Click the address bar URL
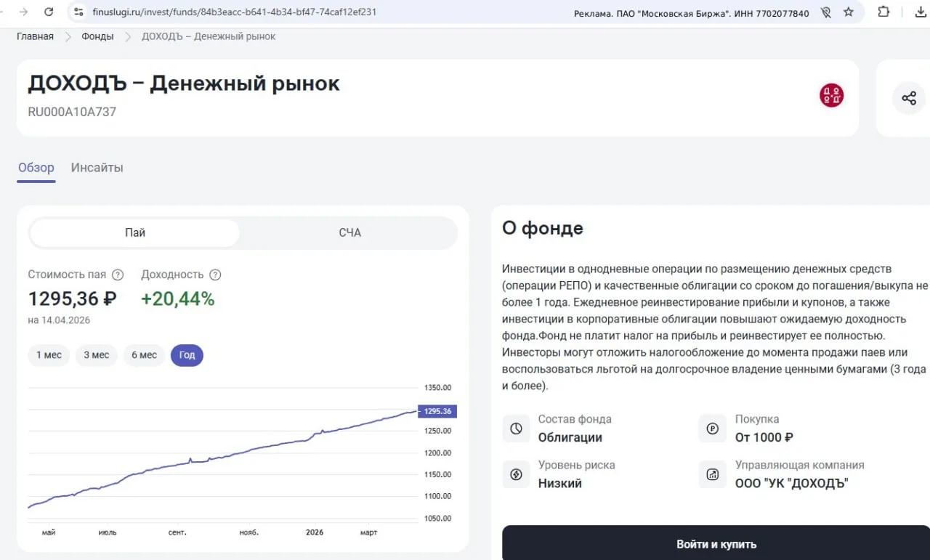The image size is (930, 560). pyautogui.click(x=235, y=12)
